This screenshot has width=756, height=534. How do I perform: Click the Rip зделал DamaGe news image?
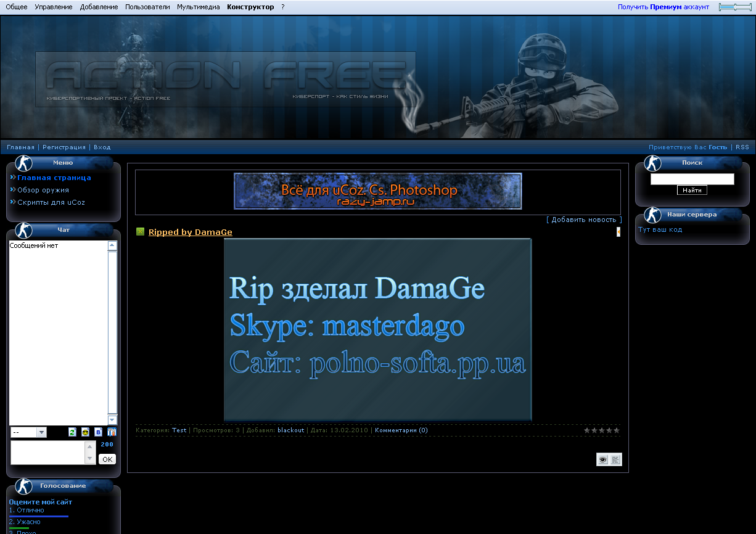click(x=378, y=330)
